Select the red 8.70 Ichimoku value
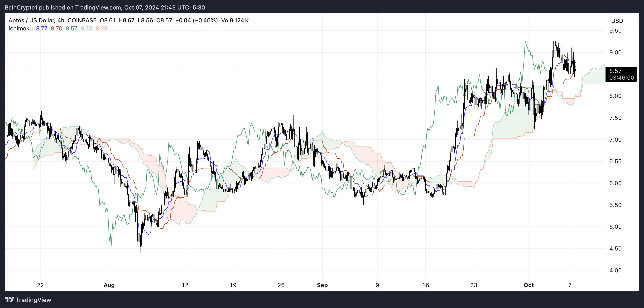644x308 pixels. click(x=56, y=29)
